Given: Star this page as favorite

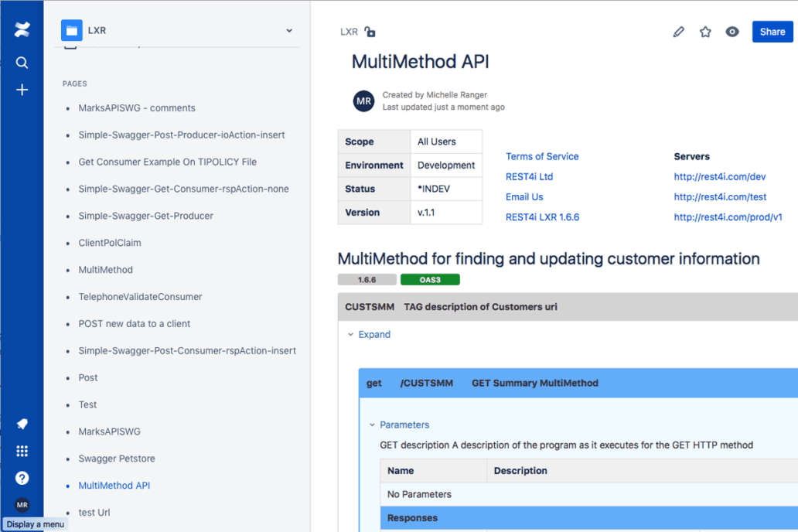Looking at the screenshot, I should (705, 32).
